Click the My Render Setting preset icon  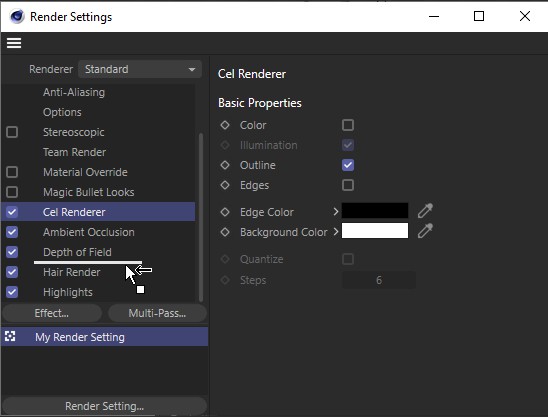pyautogui.click(x=10, y=337)
